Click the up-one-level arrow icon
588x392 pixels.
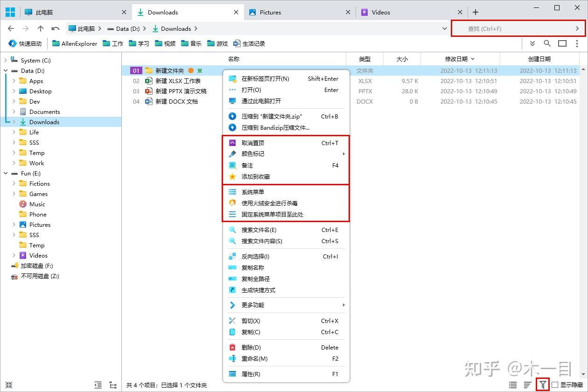(x=42, y=28)
